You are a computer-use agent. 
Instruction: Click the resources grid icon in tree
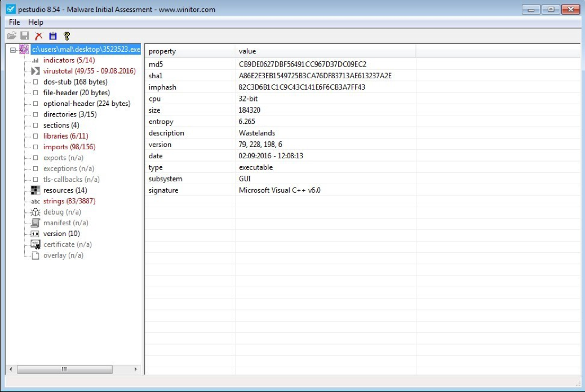36,190
